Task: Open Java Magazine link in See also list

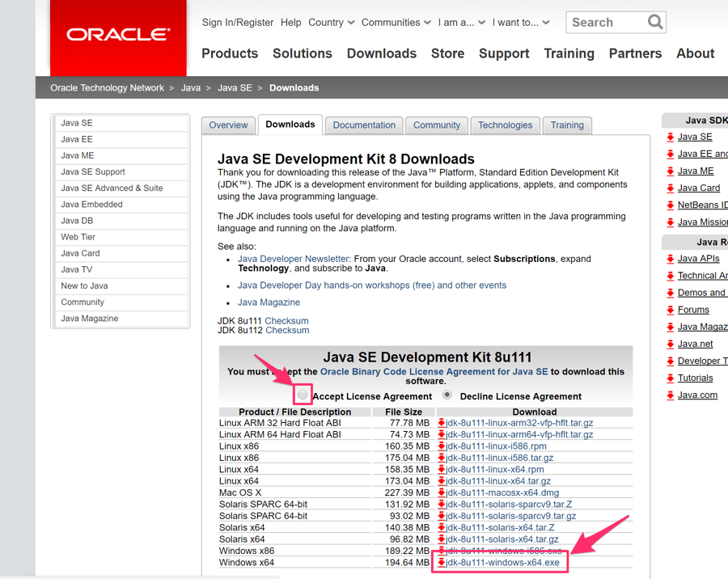Action: pos(269,302)
